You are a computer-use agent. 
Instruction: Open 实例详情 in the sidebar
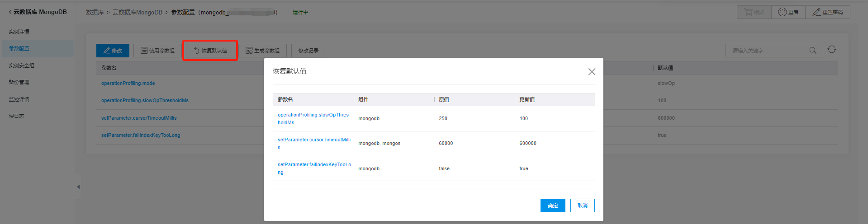(x=19, y=32)
